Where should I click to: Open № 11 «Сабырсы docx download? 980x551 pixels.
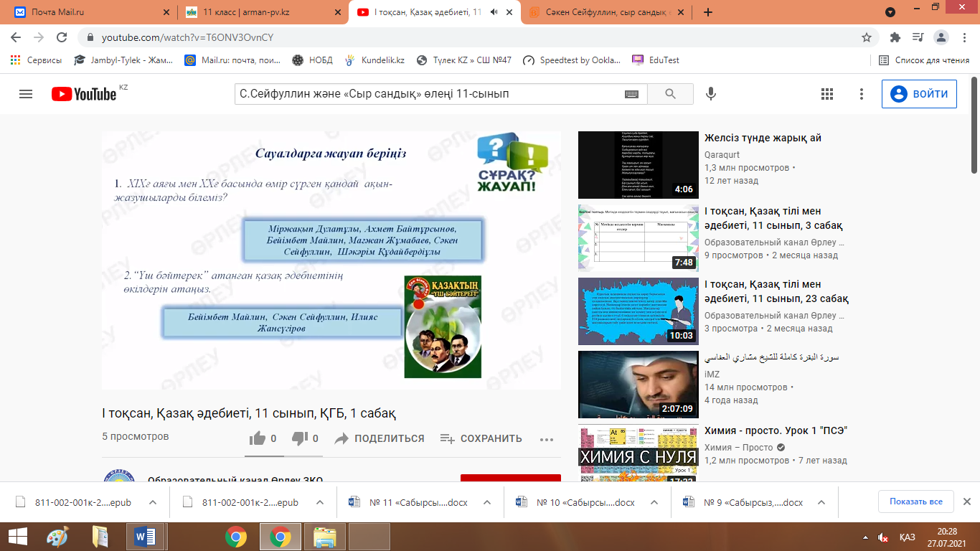point(410,502)
